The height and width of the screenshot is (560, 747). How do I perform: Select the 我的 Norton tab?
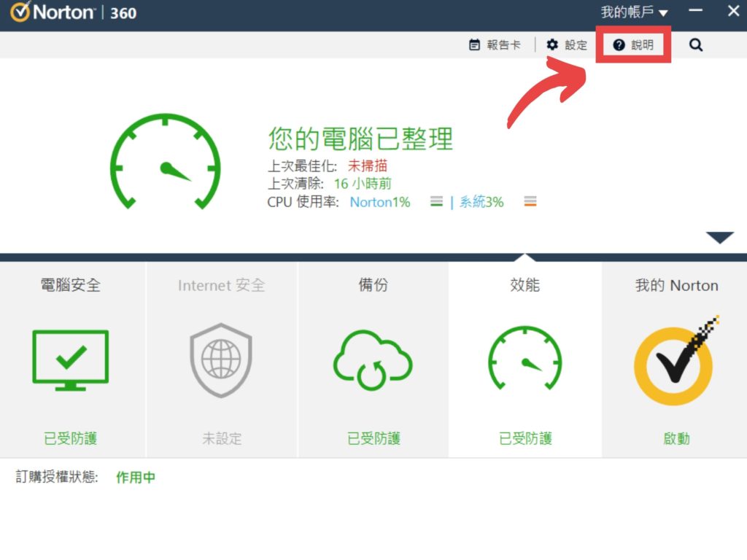click(x=675, y=359)
